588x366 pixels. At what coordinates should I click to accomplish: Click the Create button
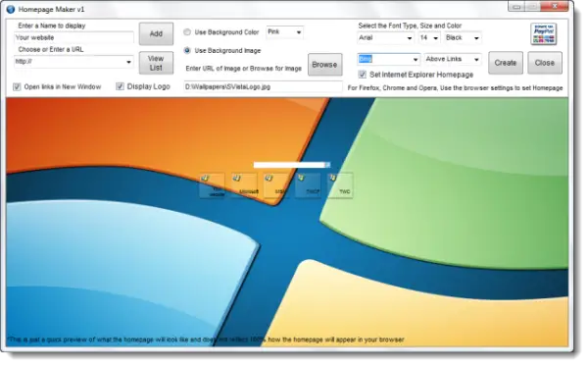(505, 63)
